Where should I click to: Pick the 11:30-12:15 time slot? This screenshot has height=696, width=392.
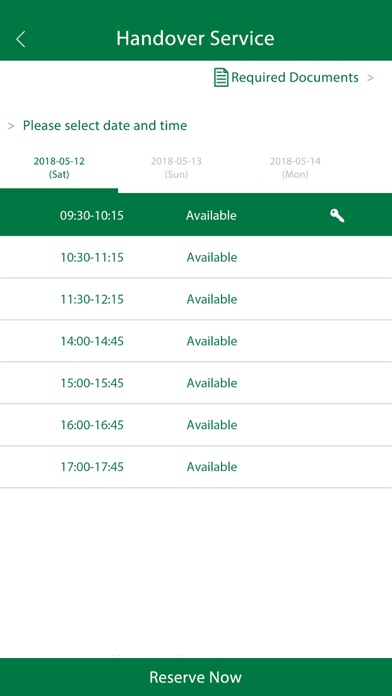point(196,299)
